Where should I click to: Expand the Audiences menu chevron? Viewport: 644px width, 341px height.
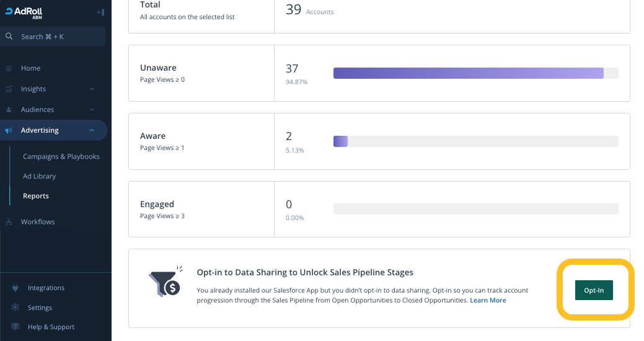pos(92,110)
